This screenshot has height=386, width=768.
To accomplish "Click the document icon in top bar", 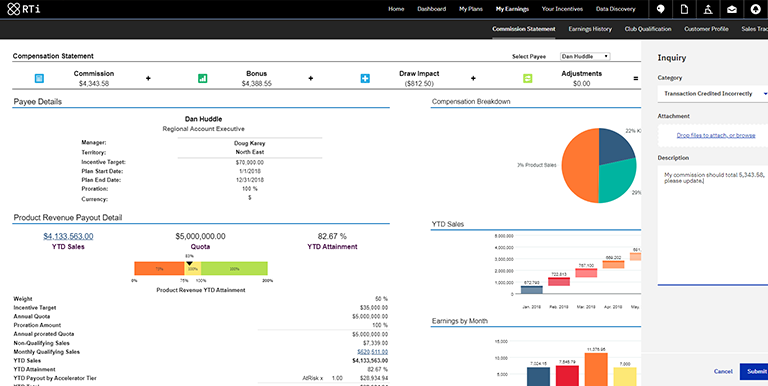I will point(685,9).
